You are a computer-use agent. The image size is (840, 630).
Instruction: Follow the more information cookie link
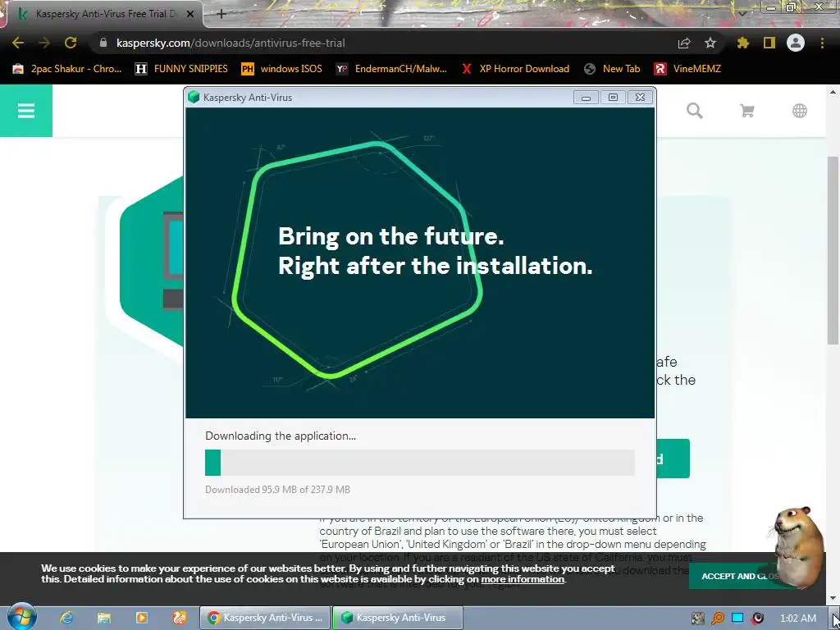tap(523, 579)
